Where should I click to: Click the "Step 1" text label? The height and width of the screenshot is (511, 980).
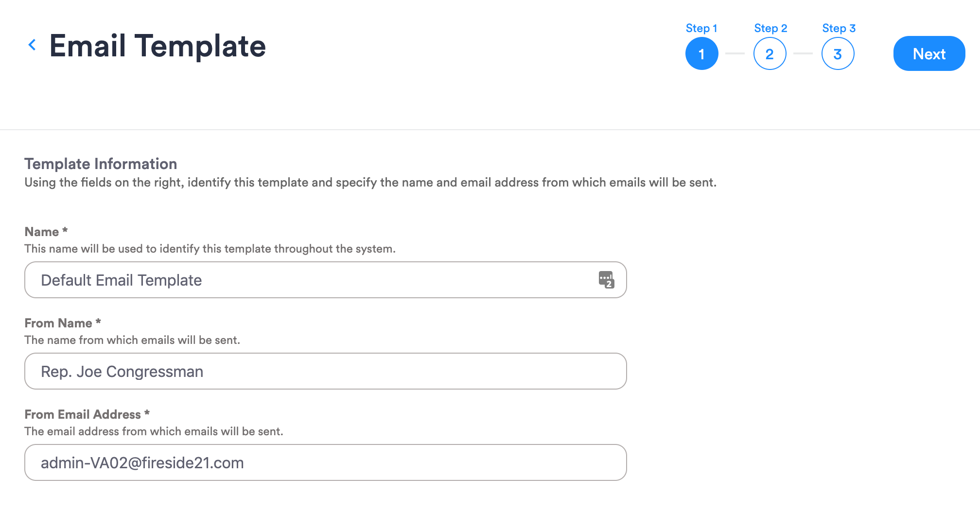[701, 28]
